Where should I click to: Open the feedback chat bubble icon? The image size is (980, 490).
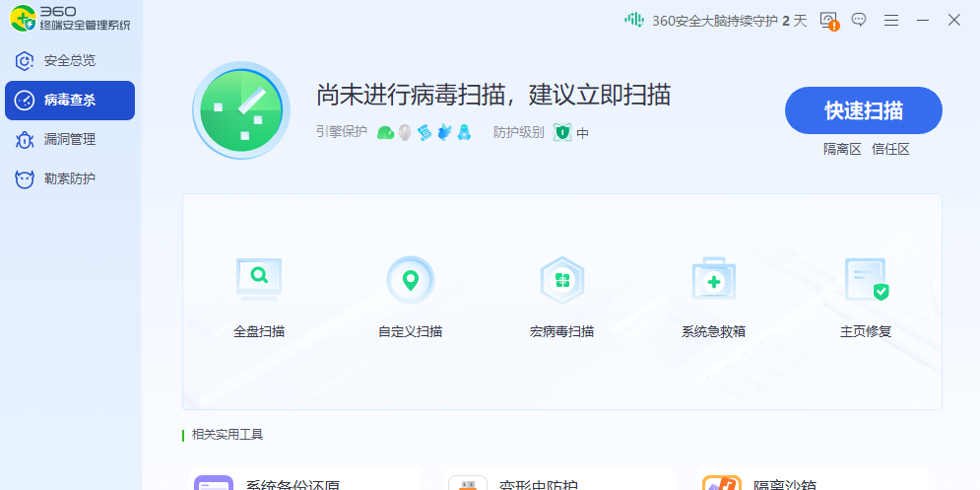point(859,20)
